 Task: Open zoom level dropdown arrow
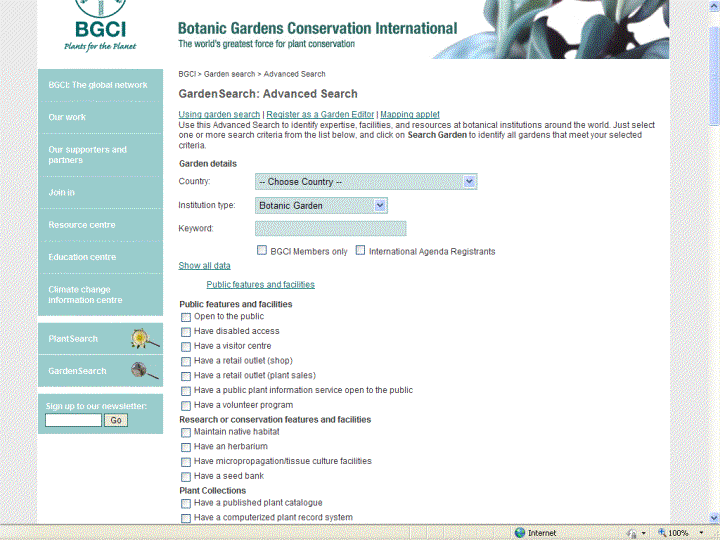[701, 533]
